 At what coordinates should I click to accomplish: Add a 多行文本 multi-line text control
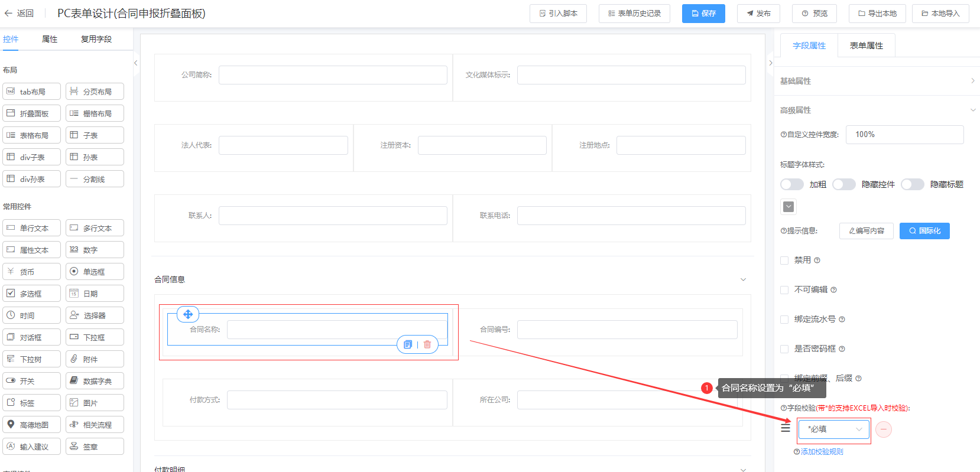[95, 228]
